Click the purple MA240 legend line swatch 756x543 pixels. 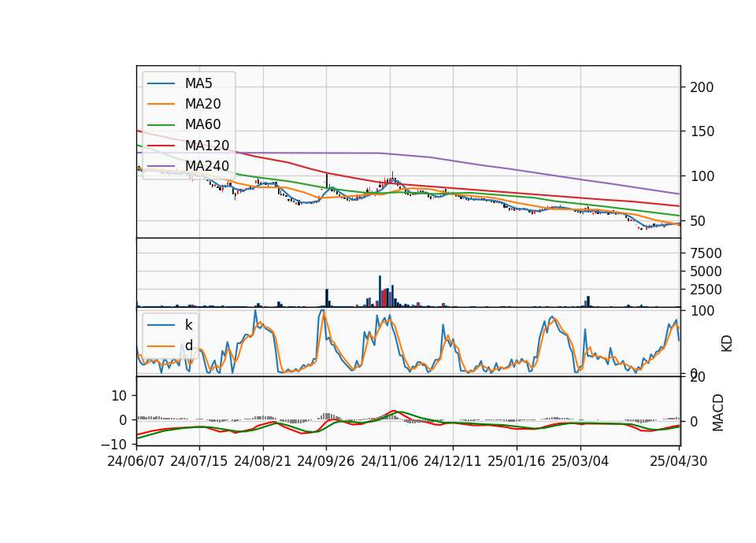pos(161,166)
